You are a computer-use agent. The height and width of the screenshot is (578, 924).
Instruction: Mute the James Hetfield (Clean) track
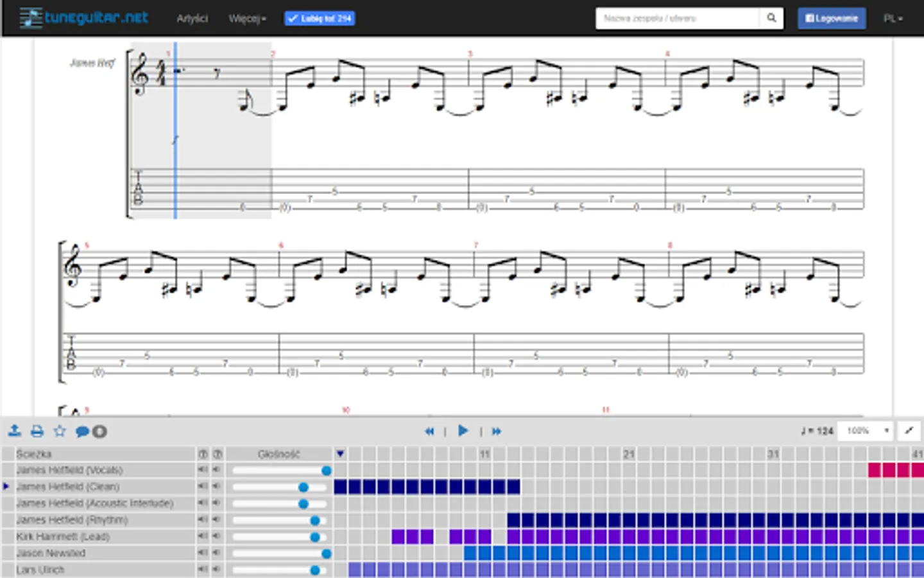[218, 487]
